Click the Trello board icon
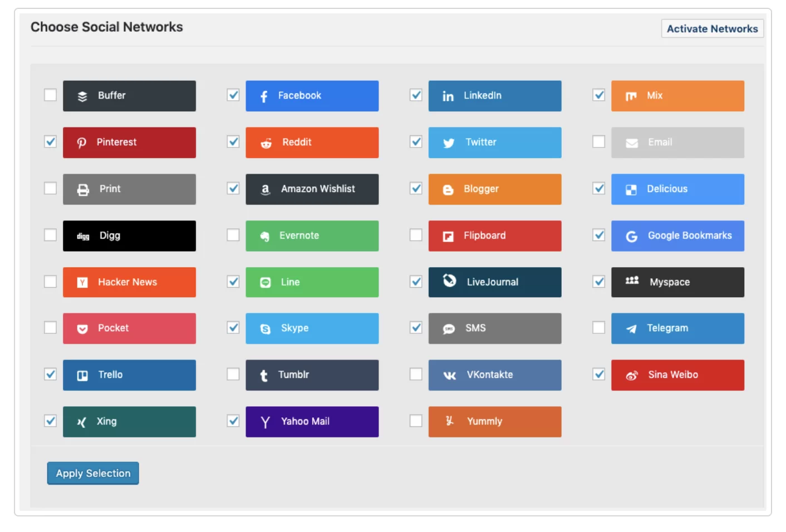 [82, 376]
